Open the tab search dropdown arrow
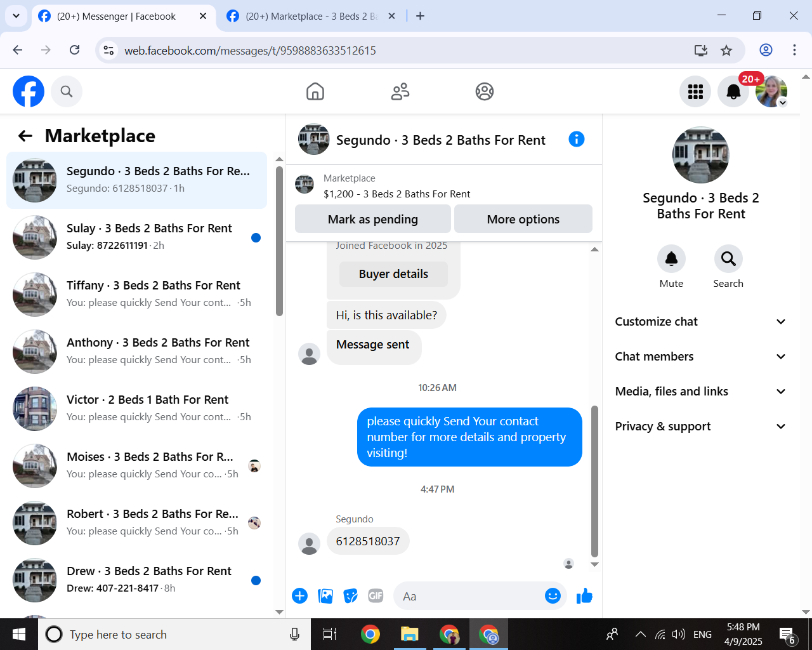This screenshot has width=812, height=650. click(16, 16)
